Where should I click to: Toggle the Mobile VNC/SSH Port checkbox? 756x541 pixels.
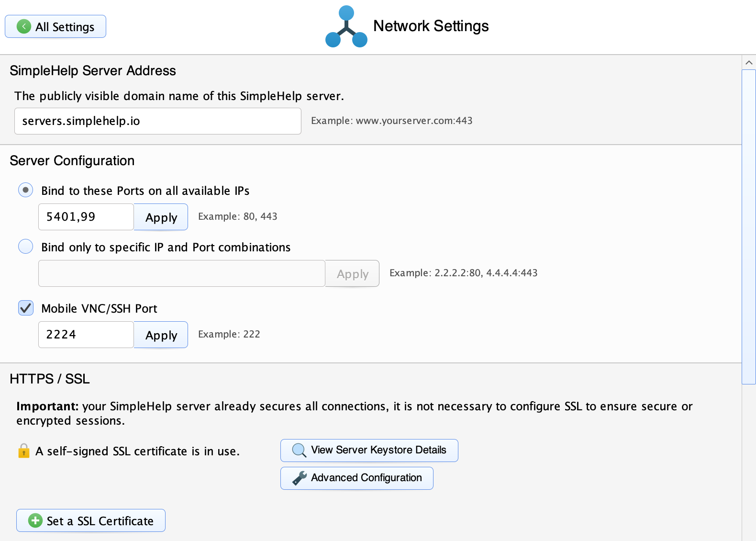[x=26, y=308]
